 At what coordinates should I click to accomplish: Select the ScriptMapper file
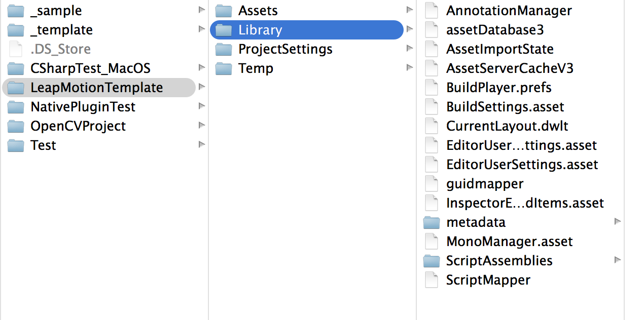pyautogui.click(x=520, y=280)
